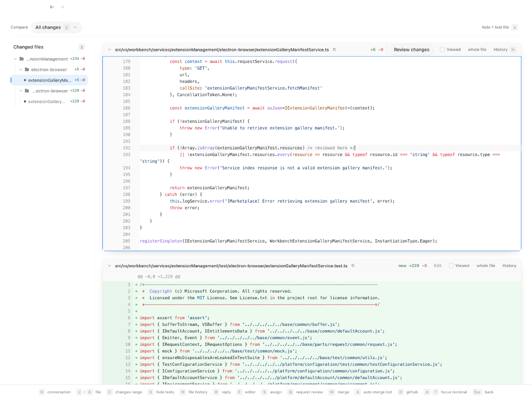The width and height of the screenshot is (532, 399).
Task: Click the ...nsionManagement folder icon
Action: click(x=22, y=59)
